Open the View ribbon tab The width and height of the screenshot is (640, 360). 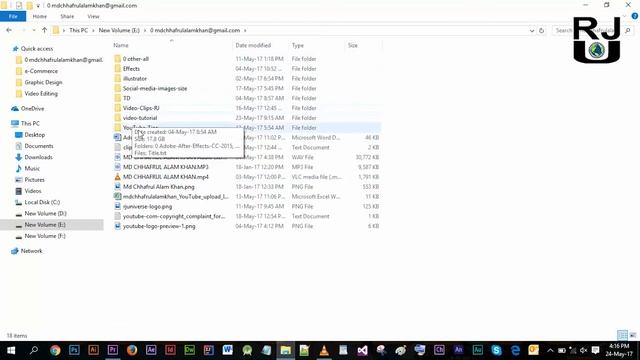click(93, 16)
